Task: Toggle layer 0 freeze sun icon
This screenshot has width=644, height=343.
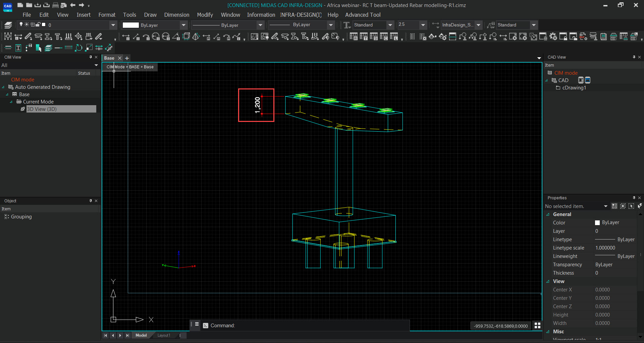Action: 26,24
